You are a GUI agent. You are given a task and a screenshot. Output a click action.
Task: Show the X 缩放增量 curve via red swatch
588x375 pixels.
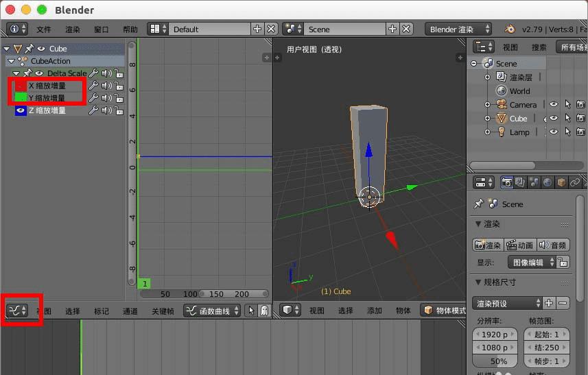click(x=21, y=86)
